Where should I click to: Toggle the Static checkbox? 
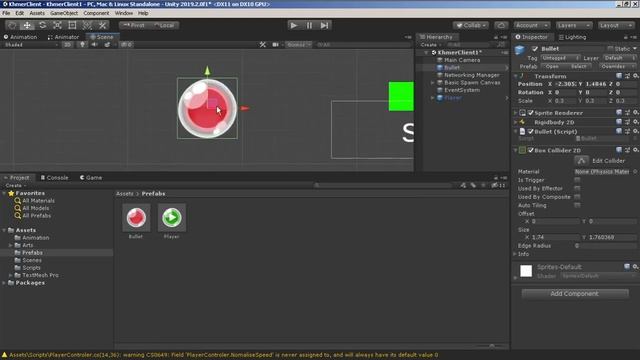tap(610, 49)
